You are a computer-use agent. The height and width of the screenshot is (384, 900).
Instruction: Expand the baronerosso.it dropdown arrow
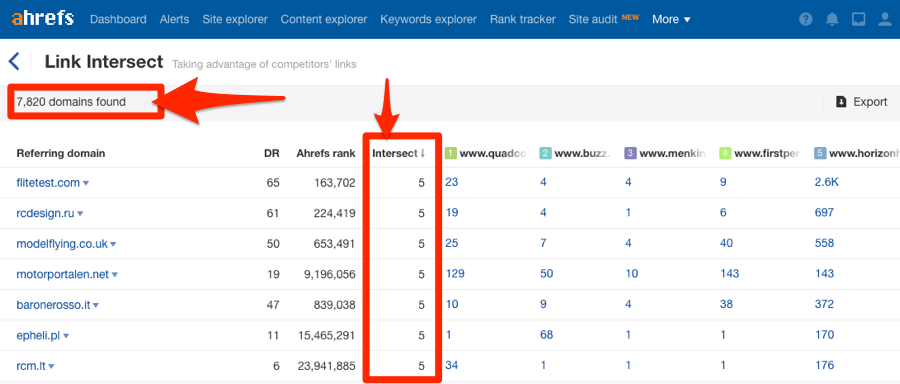tap(96, 305)
